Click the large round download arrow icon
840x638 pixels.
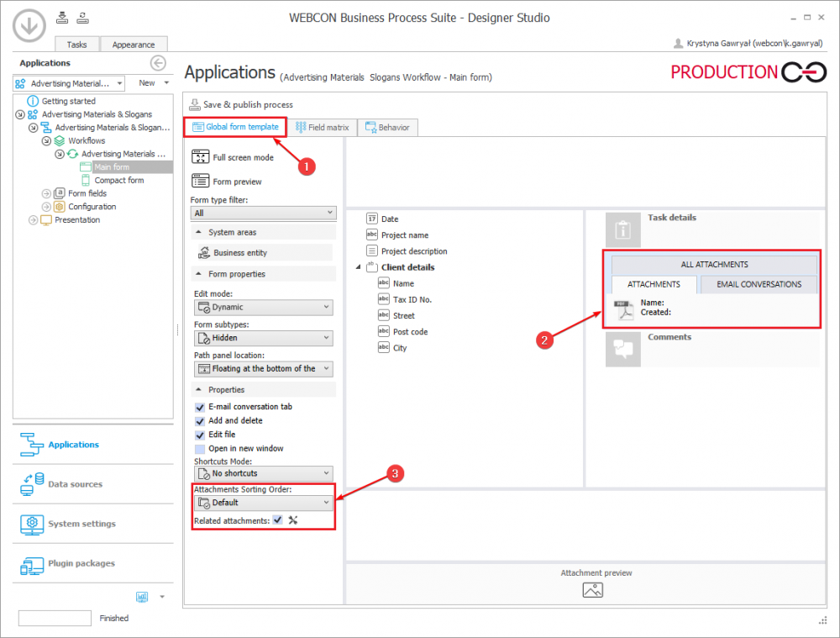click(29, 25)
